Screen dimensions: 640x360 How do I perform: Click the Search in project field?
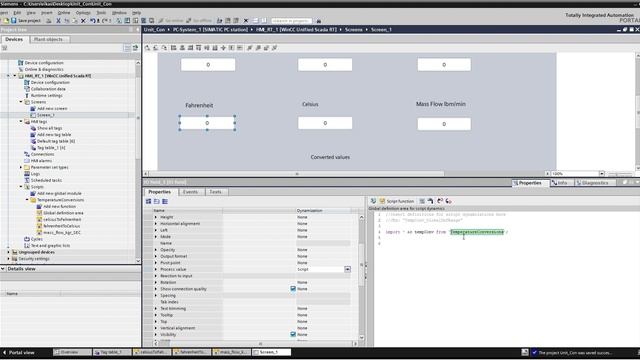click(x=291, y=20)
